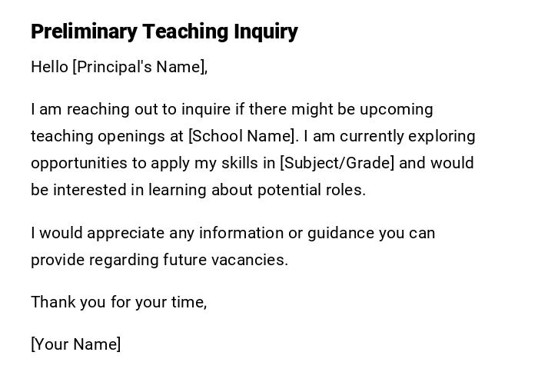
Task: Click the word 'Hello' in the greeting
Action: point(49,67)
